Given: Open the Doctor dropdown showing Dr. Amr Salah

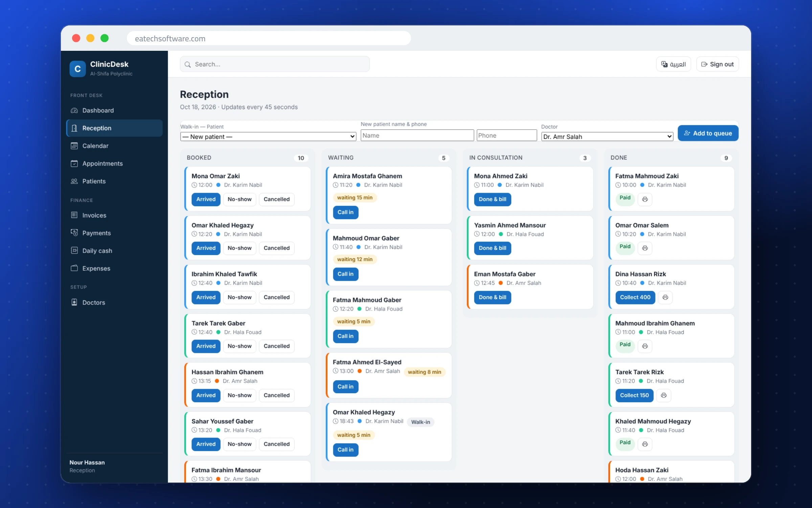Looking at the screenshot, I should tap(607, 136).
